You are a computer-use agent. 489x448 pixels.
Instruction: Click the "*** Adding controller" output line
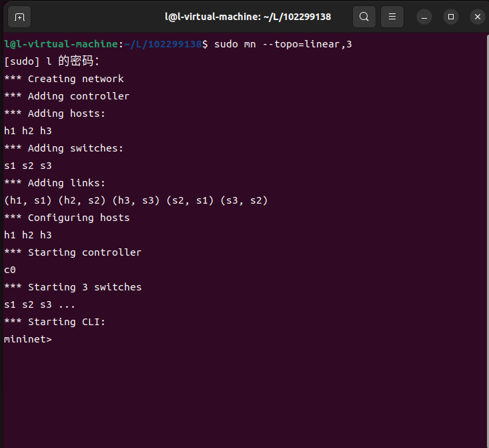pos(67,96)
